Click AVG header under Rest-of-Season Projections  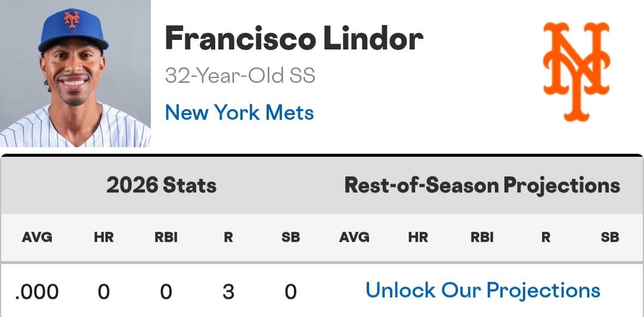tap(354, 237)
